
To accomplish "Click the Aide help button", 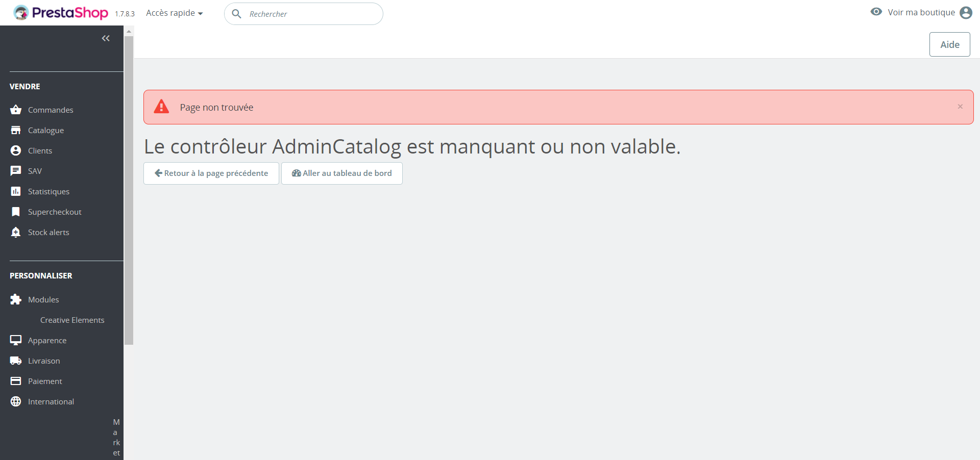I will pos(949,44).
